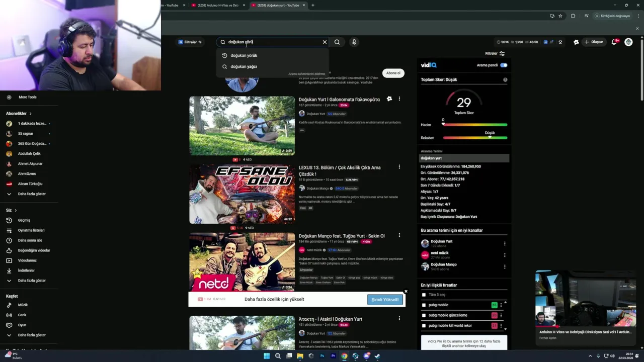Open Chrome from the taskbar
The height and width of the screenshot is (362, 644).
click(x=344, y=356)
